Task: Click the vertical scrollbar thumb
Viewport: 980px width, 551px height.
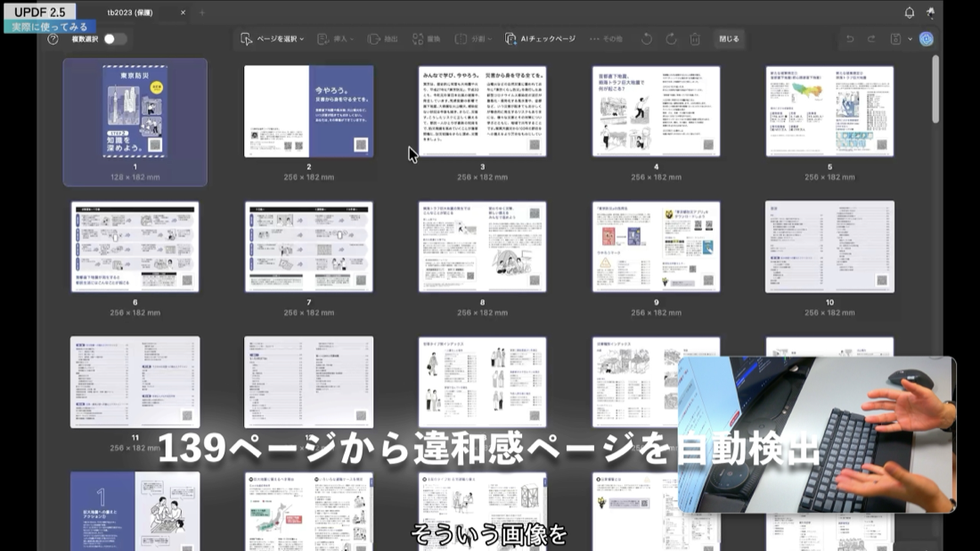Action: (x=935, y=89)
